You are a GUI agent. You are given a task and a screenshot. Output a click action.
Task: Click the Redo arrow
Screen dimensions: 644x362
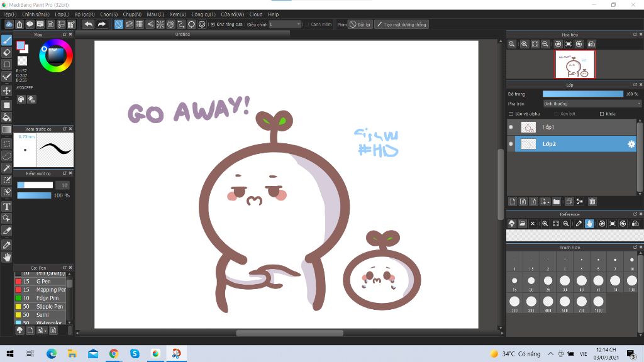(101, 25)
